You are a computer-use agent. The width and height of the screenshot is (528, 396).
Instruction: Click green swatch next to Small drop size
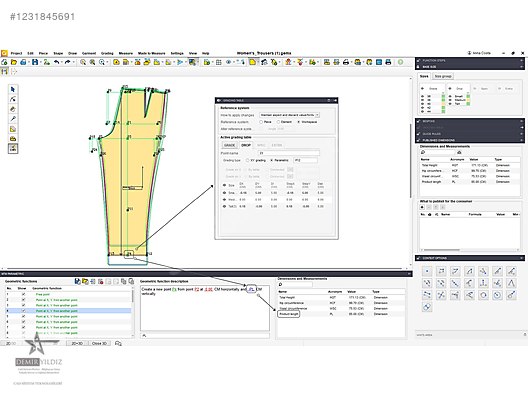pyautogui.click(x=468, y=96)
